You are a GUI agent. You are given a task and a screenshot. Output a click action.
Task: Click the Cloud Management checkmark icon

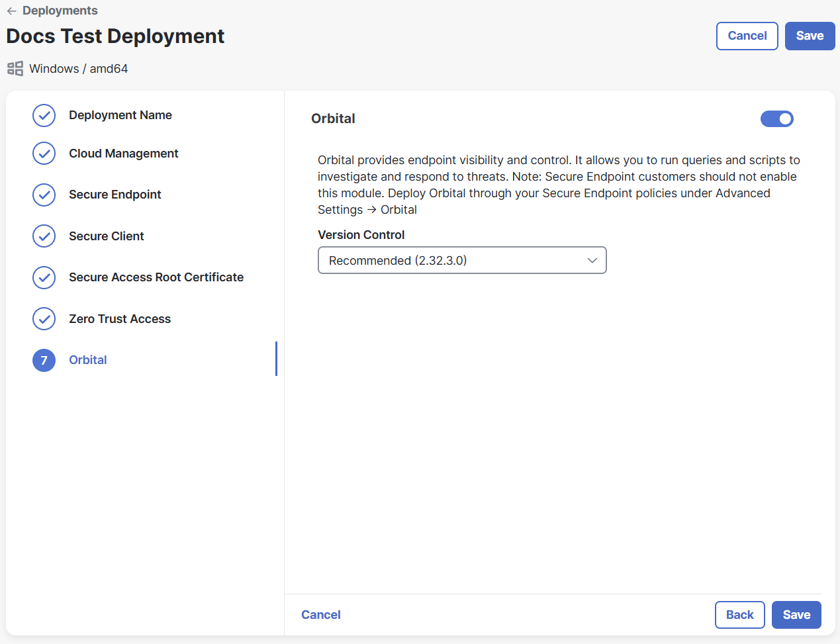(x=44, y=154)
